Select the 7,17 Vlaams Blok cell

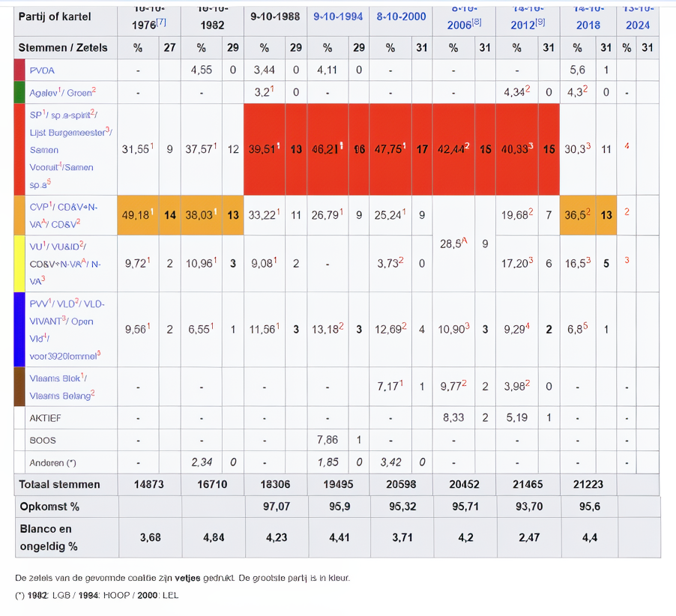pyautogui.click(x=390, y=387)
